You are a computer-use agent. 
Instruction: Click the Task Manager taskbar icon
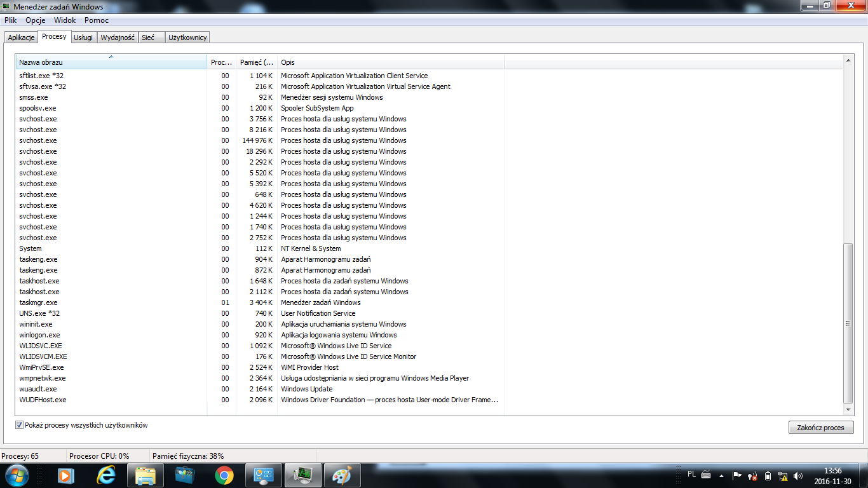point(302,475)
